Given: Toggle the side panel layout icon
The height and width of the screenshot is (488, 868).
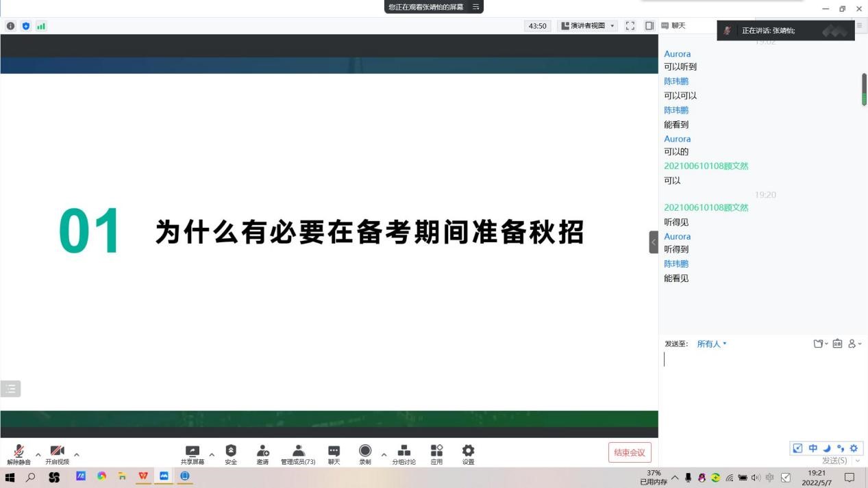Looking at the screenshot, I should click(649, 26).
